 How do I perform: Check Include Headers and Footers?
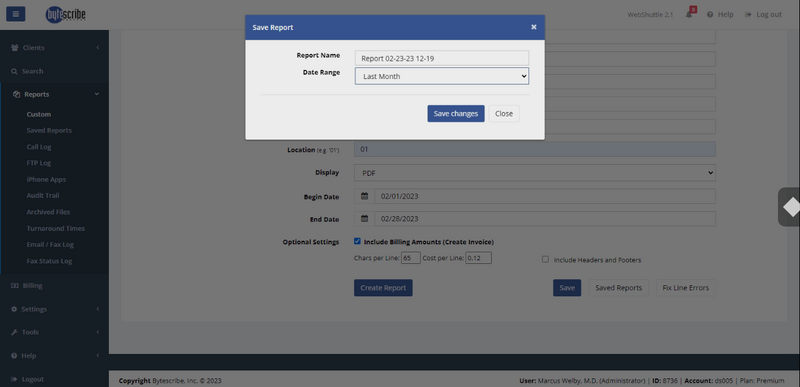545,260
